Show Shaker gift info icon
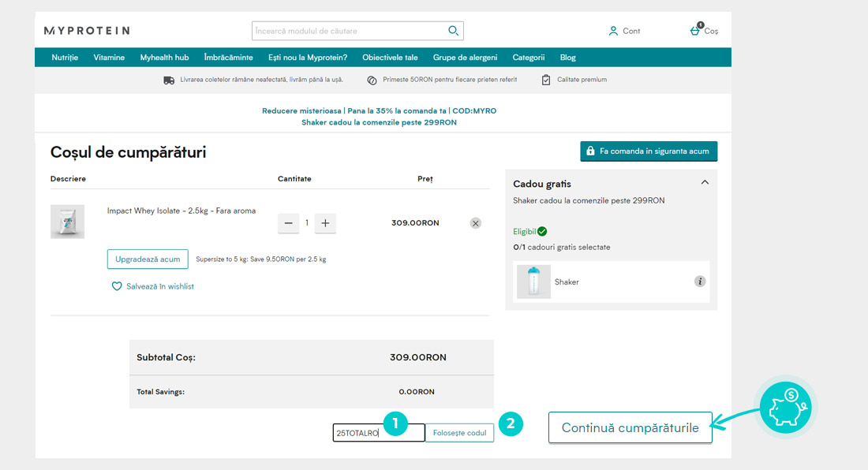 (700, 282)
